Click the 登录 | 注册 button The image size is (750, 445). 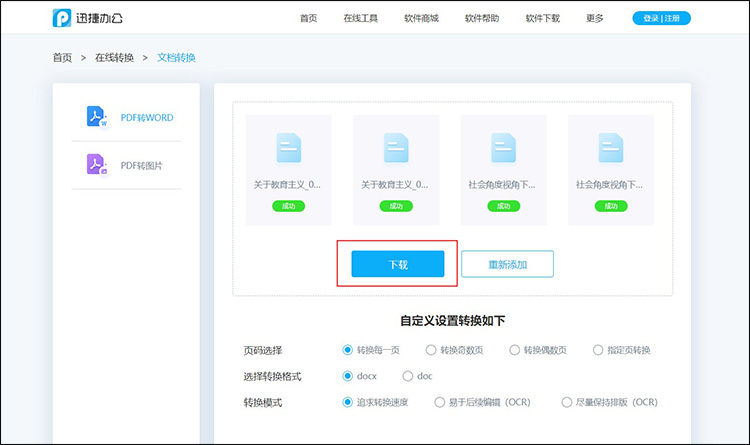(x=662, y=18)
